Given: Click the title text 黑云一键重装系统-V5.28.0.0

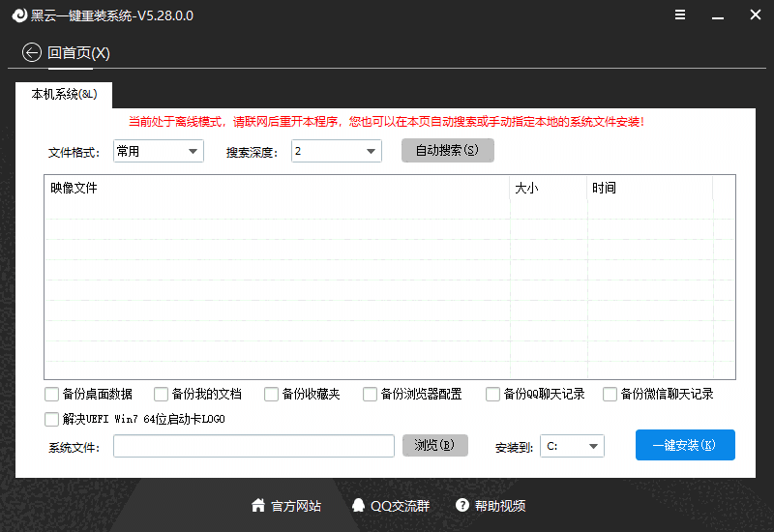Looking at the screenshot, I should coord(112,15).
